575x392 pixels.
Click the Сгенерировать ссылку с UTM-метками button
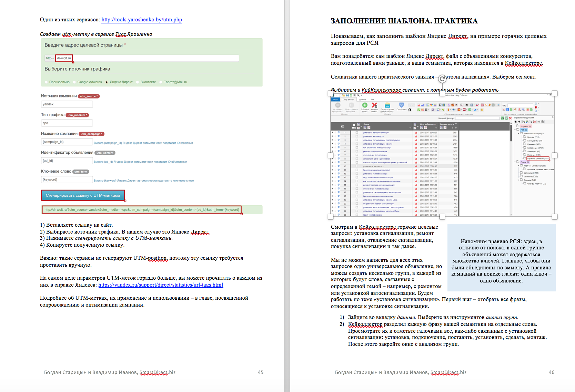83,195
